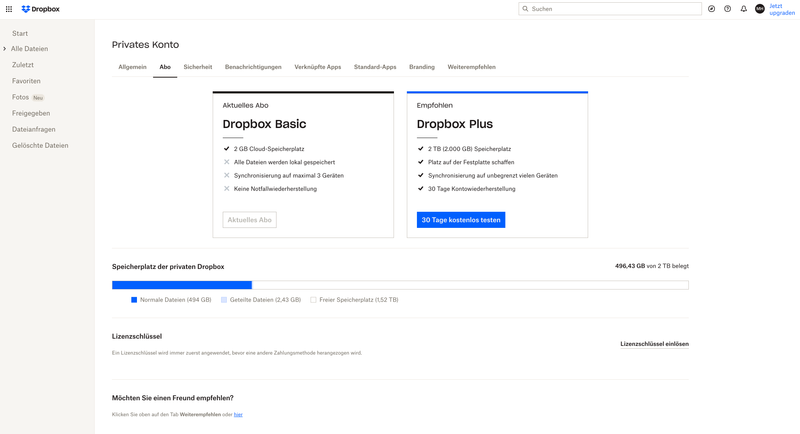The image size is (800, 434).
Task: Click the Jetzt upgraden link
Action: tap(782, 9)
